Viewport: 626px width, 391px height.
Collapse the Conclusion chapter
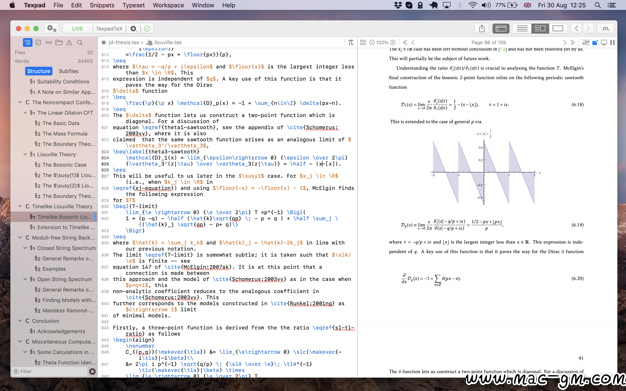click(x=20, y=321)
